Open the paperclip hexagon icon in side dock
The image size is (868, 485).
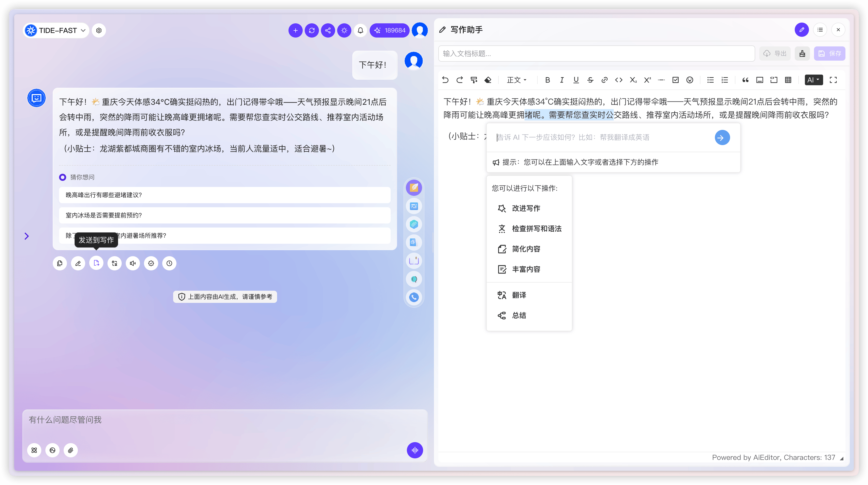tap(414, 224)
